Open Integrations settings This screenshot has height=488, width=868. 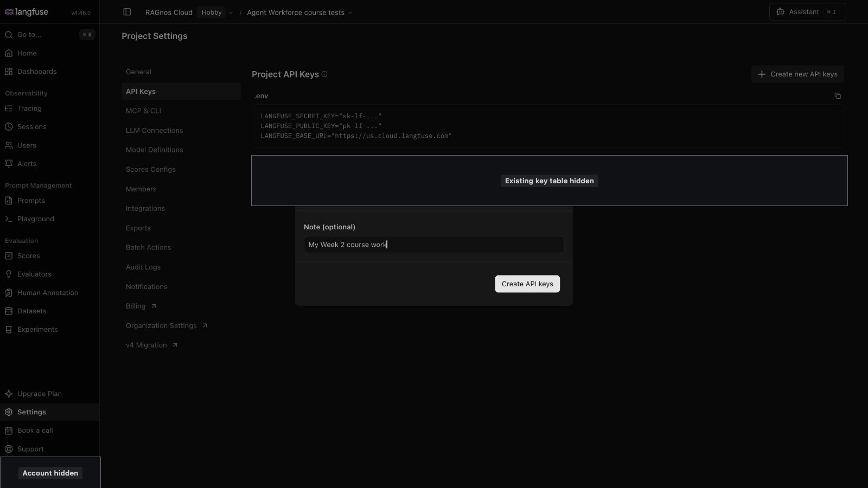pyautogui.click(x=181, y=209)
